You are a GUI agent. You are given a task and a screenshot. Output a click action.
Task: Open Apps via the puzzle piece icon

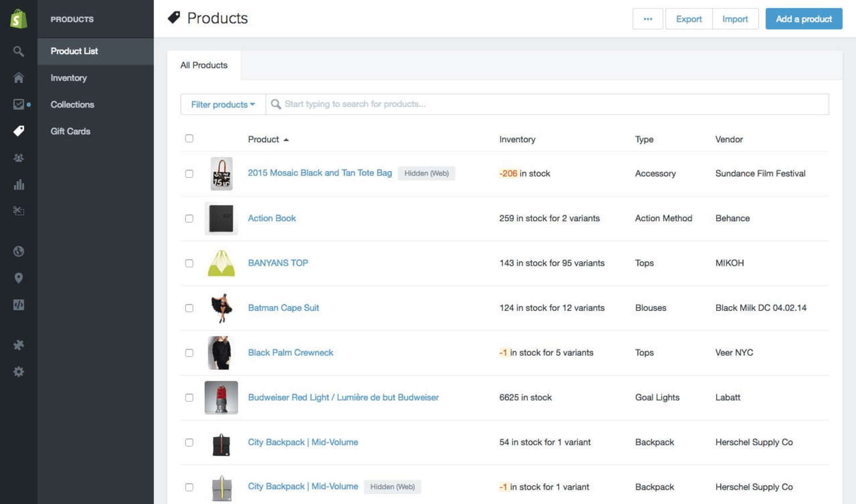[18, 345]
